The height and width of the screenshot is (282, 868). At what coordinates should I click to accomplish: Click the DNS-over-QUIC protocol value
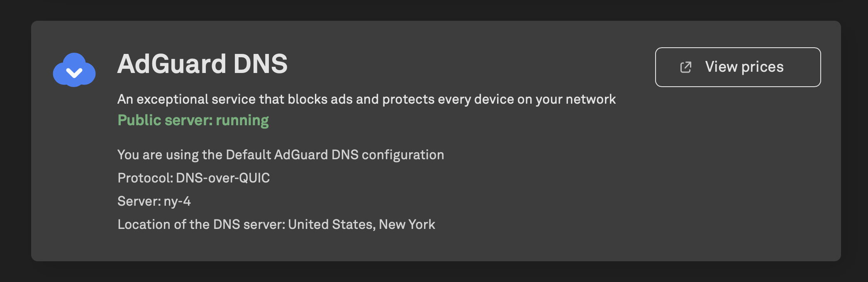pyautogui.click(x=223, y=178)
